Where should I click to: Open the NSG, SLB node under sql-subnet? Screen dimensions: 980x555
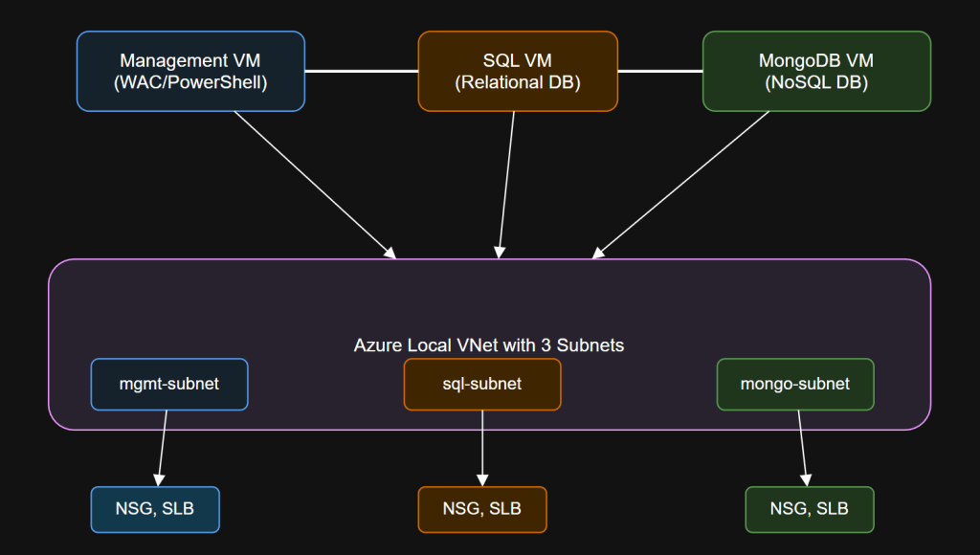(x=482, y=509)
